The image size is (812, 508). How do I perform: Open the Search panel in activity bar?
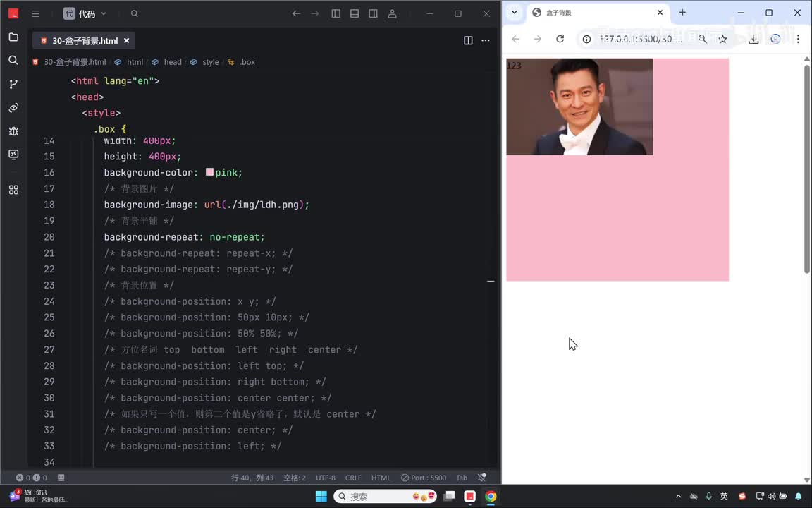tap(13, 60)
